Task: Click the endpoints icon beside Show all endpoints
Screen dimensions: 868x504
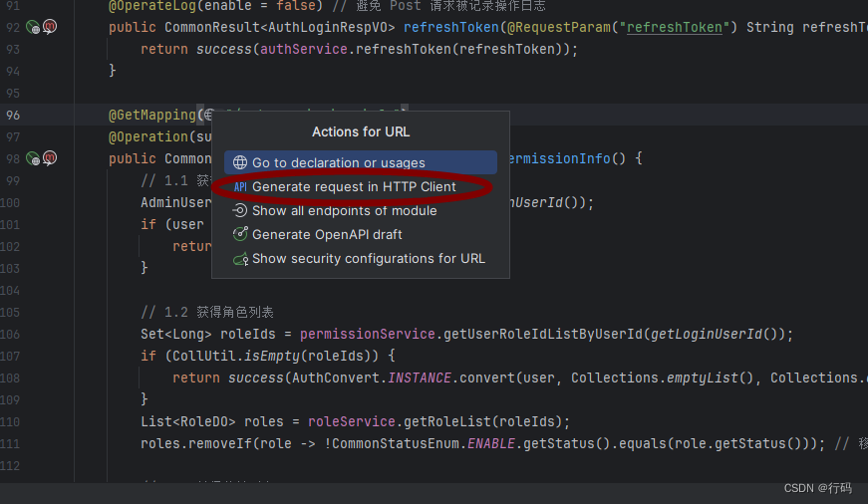Action: [x=240, y=210]
